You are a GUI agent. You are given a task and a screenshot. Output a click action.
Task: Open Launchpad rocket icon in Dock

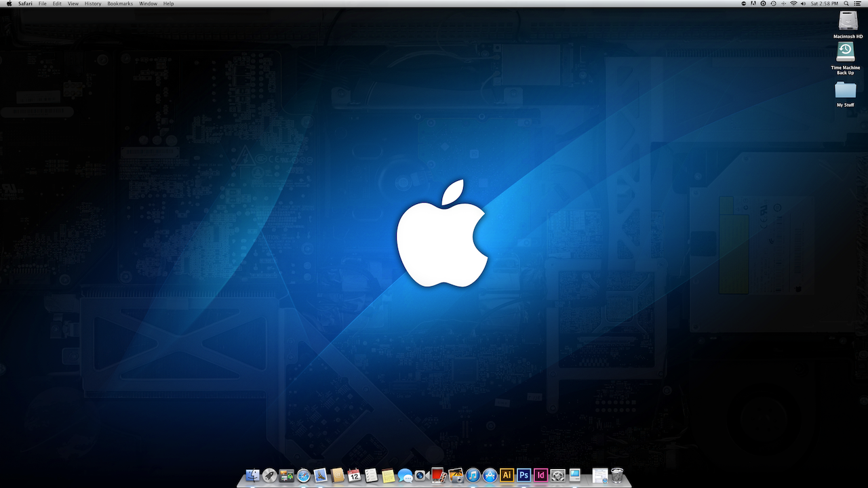coord(269,475)
